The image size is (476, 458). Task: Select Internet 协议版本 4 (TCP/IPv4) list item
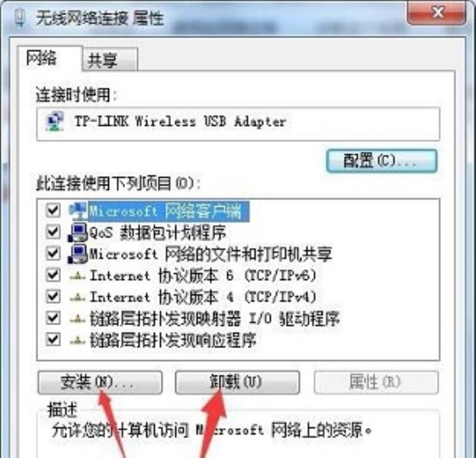(203, 297)
